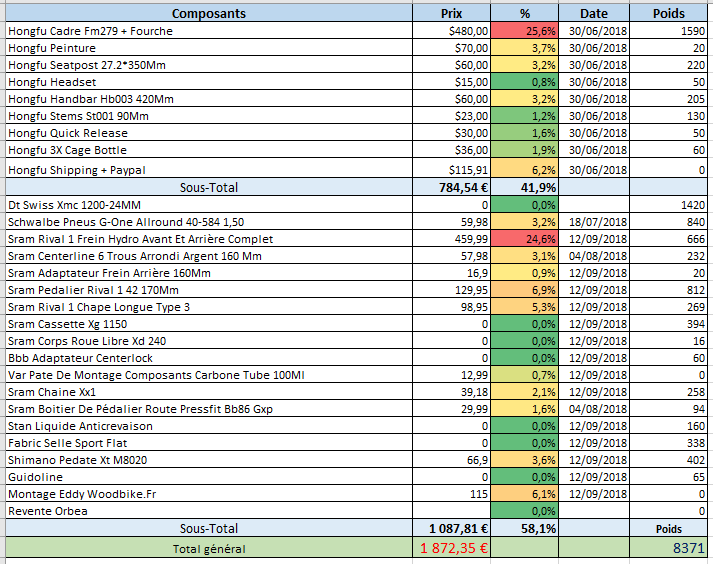Select cell Hongfu Peinture
Image resolution: width=713 pixels, height=564 pixels.
[209, 48]
